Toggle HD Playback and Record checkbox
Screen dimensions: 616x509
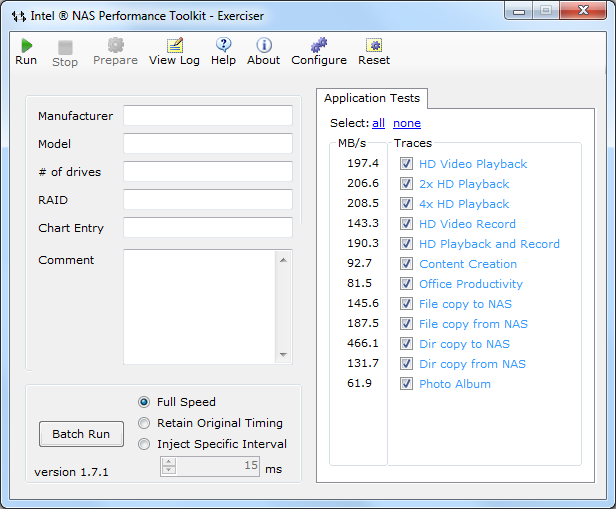point(406,244)
